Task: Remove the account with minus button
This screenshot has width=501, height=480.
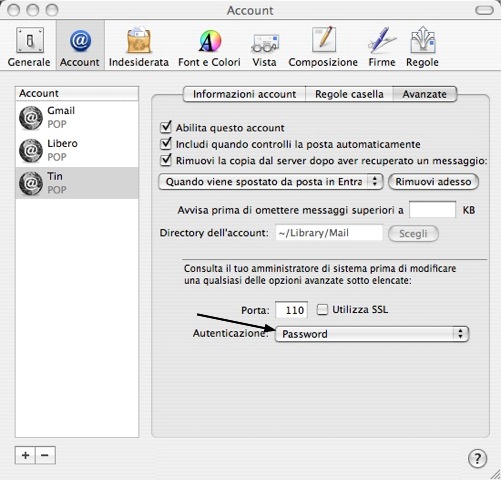Action: click(45, 455)
